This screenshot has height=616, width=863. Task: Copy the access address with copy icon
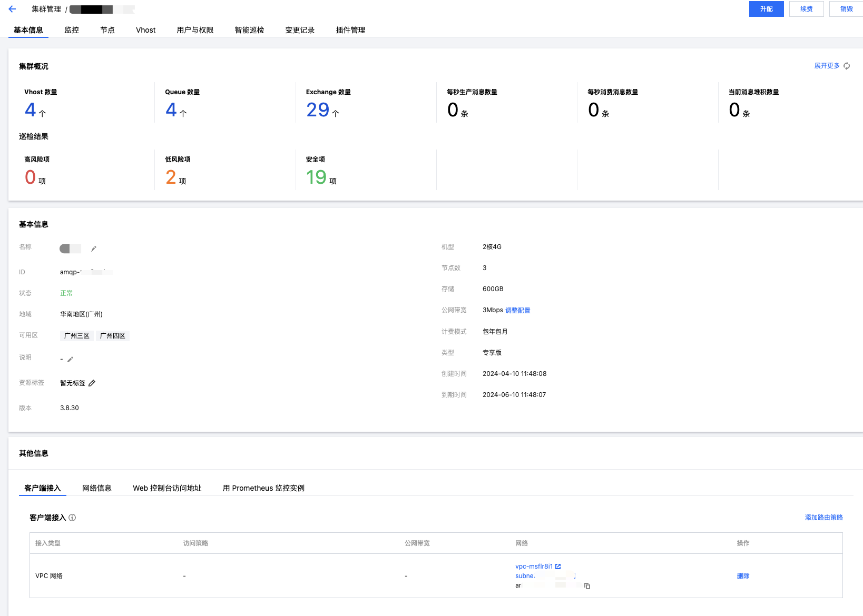pyautogui.click(x=587, y=586)
